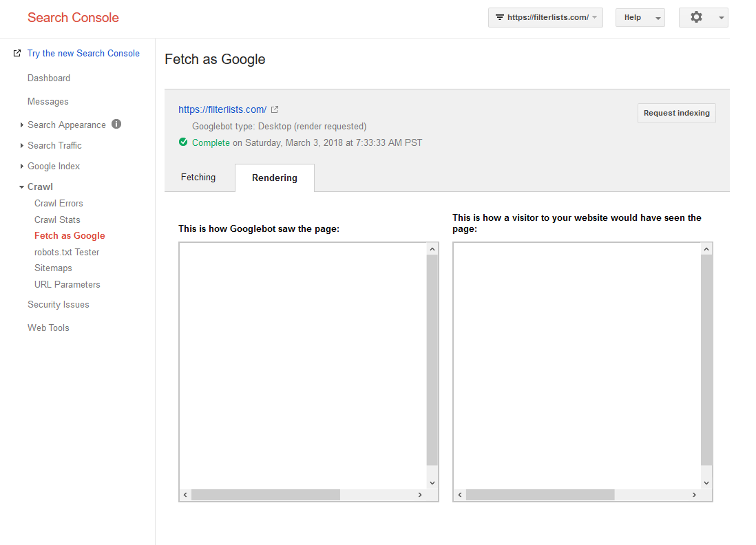Click external link icon next to Try new Search Console
The image size is (756, 545).
17,53
